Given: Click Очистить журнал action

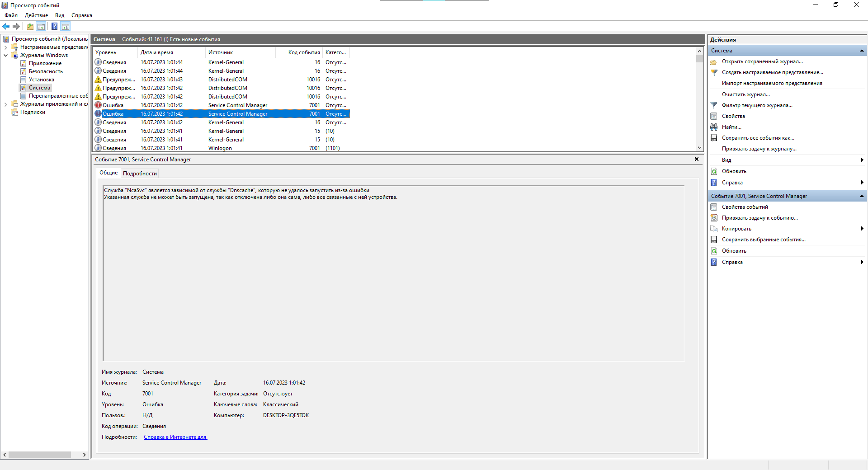Looking at the screenshot, I should point(745,94).
